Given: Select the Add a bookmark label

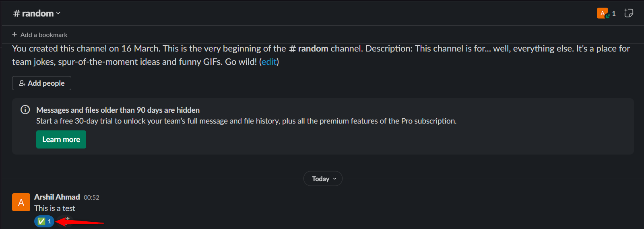Looking at the screenshot, I should click(x=44, y=35).
